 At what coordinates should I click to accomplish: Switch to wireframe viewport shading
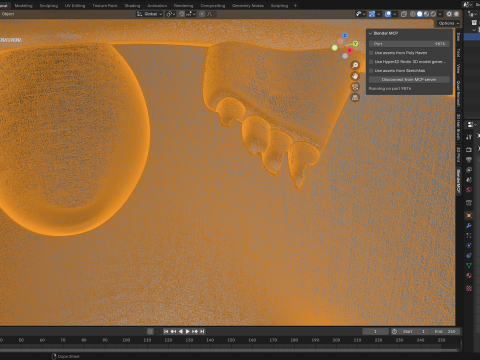click(x=413, y=14)
